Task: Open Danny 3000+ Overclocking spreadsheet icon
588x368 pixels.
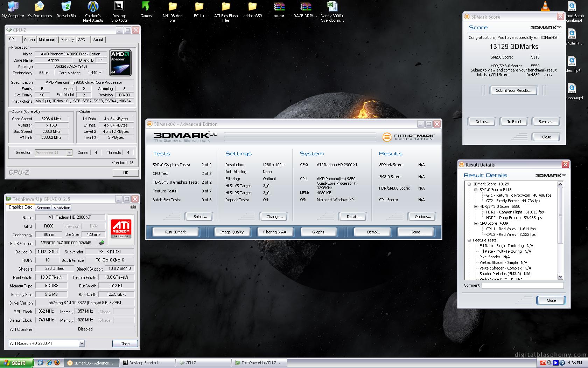Action: tap(332, 12)
